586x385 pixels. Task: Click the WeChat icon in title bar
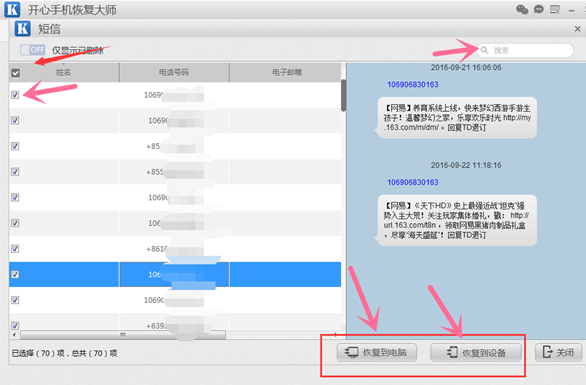[522, 9]
